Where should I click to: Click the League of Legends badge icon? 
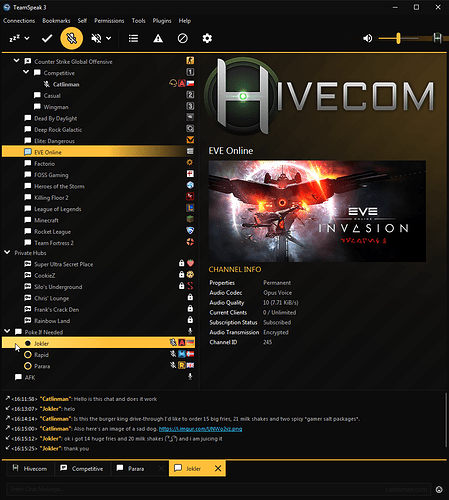tap(190, 208)
